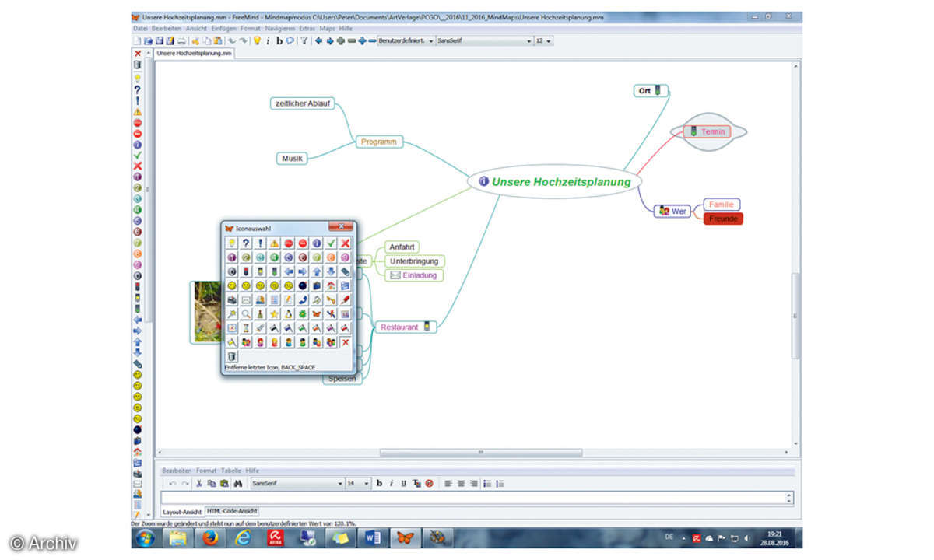Viewport: 934px width, 560px height.
Task: Open the font size 12 dropdown
Action: pyautogui.click(x=544, y=40)
